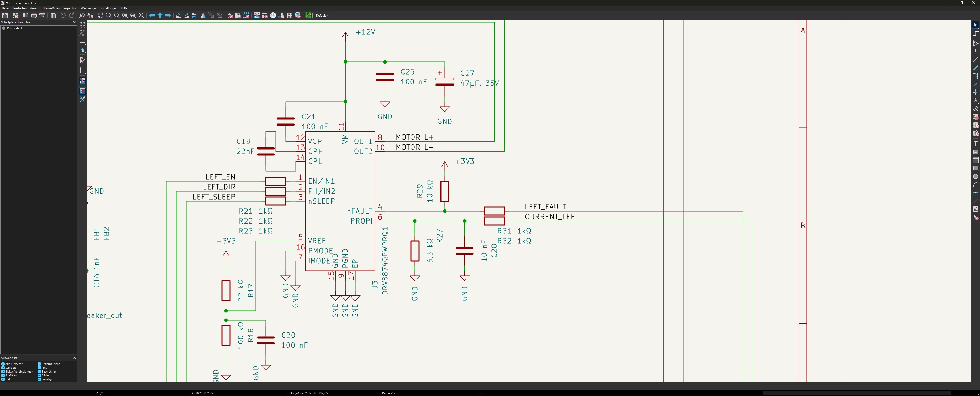Toggle Elektr. Verbindungen checkbox
The height and width of the screenshot is (396, 980).
(3, 372)
